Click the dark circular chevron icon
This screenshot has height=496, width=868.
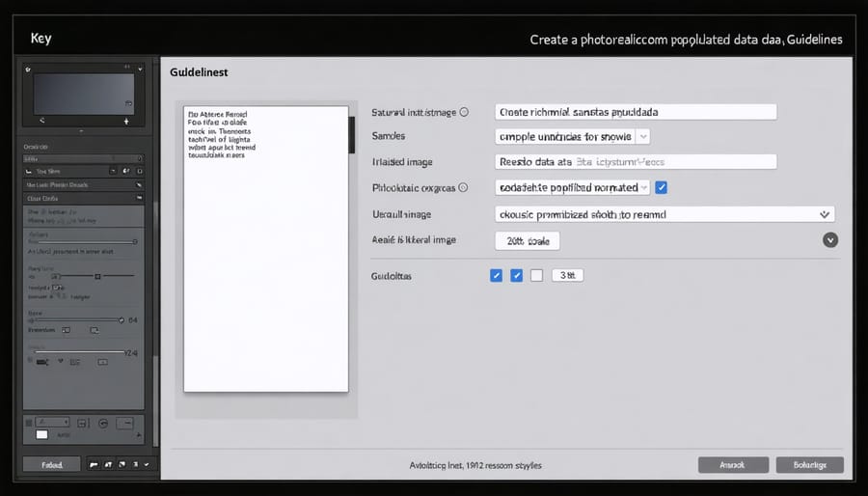830,239
